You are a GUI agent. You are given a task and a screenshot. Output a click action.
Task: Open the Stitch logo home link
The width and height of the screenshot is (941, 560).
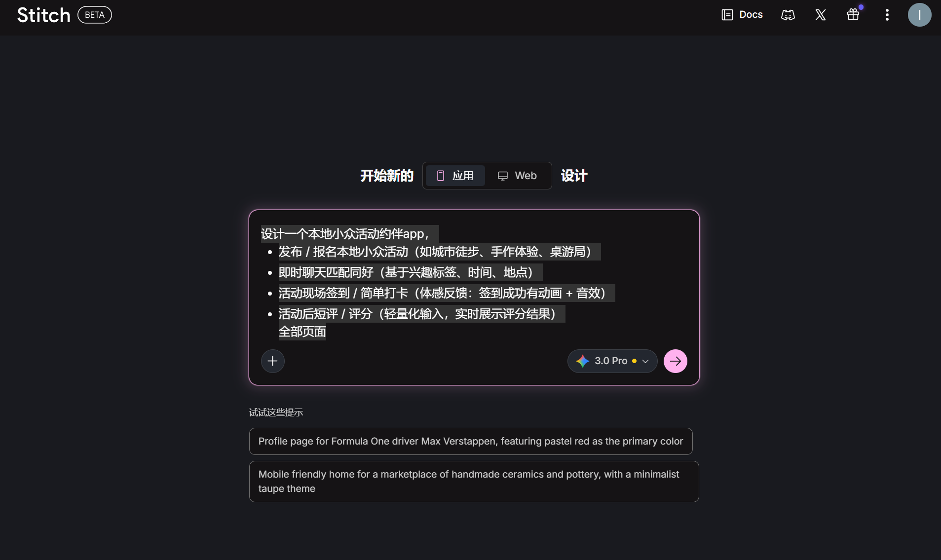point(43,15)
